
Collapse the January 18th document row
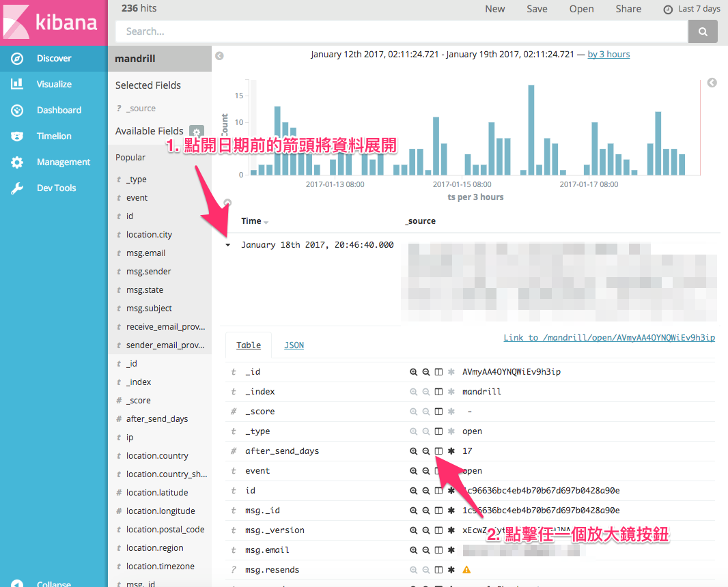tap(227, 245)
